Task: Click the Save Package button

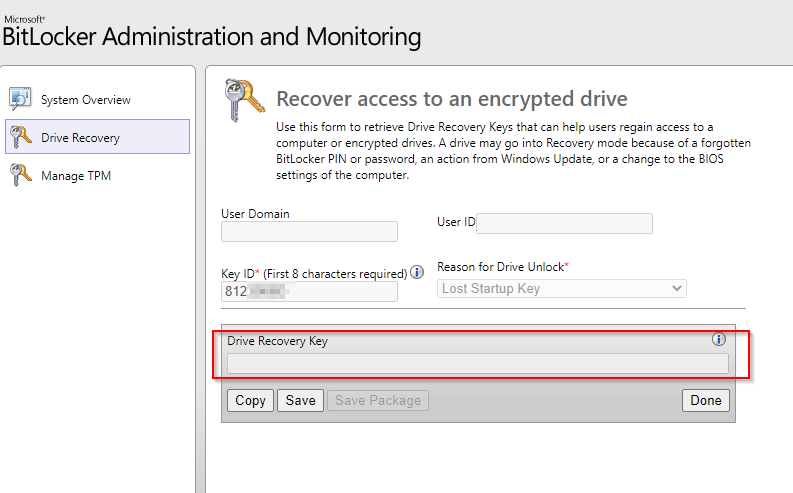Action: [x=378, y=400]
